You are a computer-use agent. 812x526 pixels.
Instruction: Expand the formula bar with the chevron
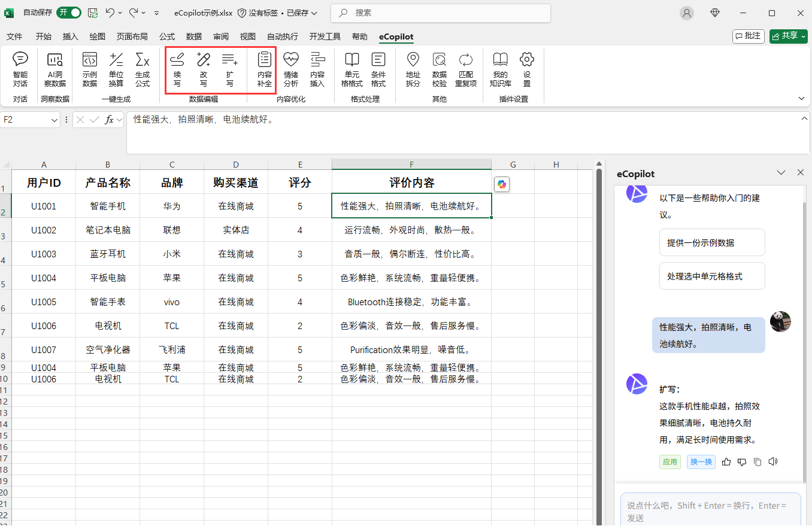tap(804, 118)
